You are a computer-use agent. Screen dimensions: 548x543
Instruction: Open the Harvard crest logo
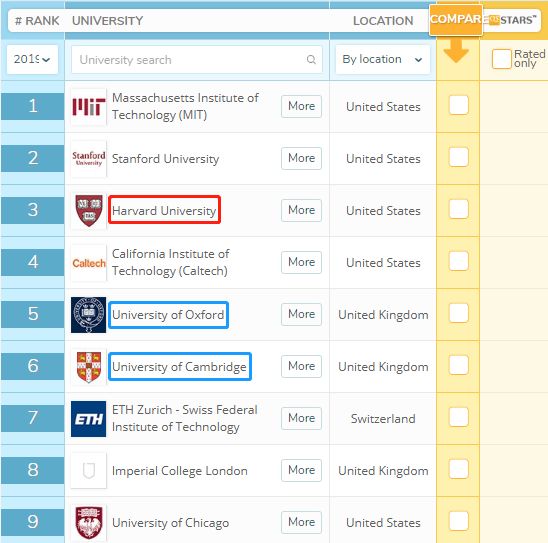[88, 210]
